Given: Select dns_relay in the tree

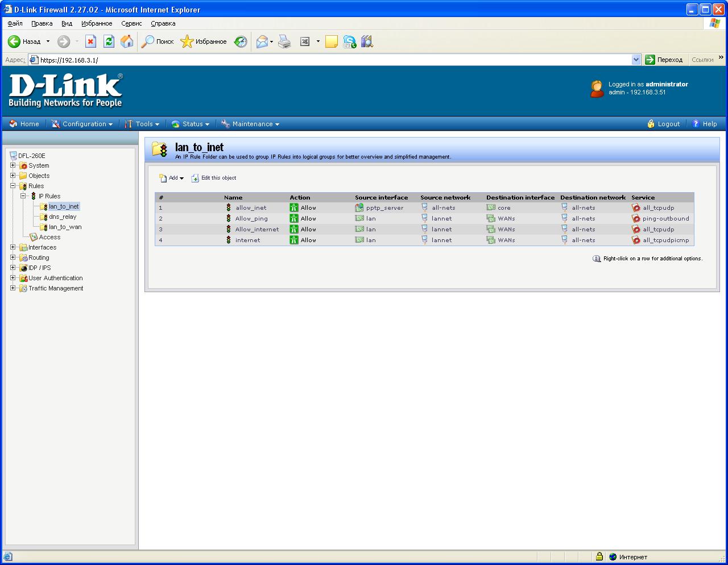Looking at the screenshot, I should pos(63,217).
